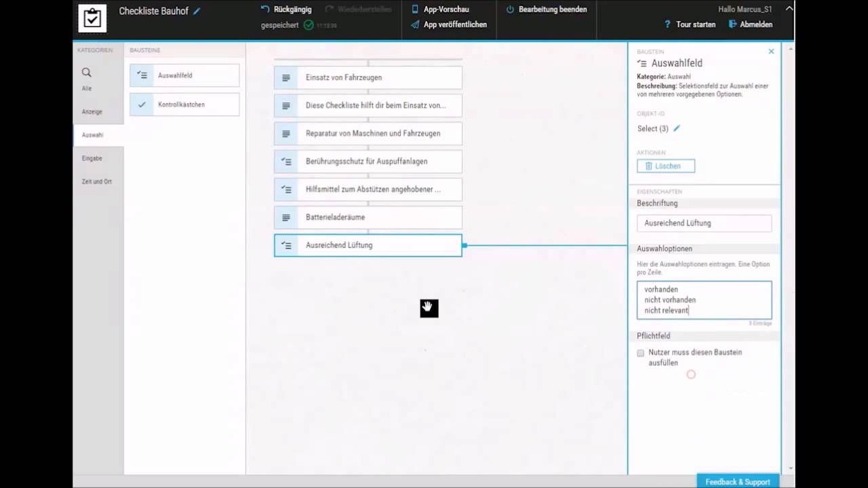Select the Auswahl category tab
The height and width of the screenshot is (488, 868).
[x=98, y=135]
